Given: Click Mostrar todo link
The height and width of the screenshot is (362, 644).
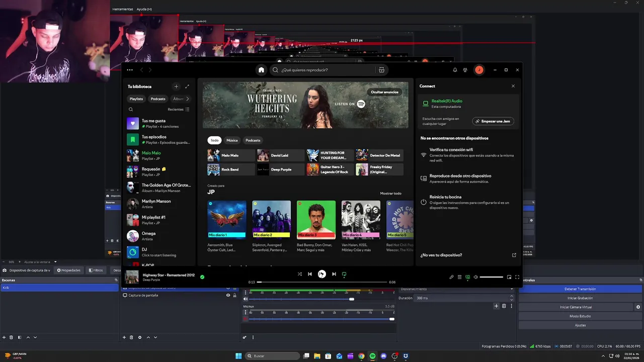Looking at the screenshot, I should pyautogui.click(x=391, y=193).
